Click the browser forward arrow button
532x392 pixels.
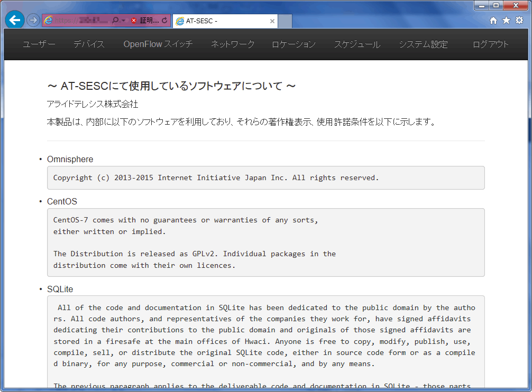33,20
